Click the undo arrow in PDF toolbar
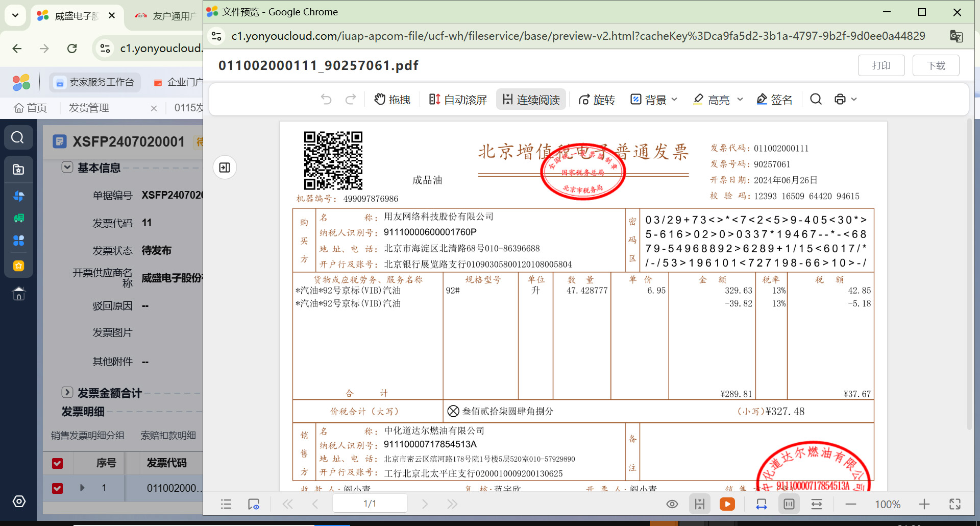 [326, 99]
